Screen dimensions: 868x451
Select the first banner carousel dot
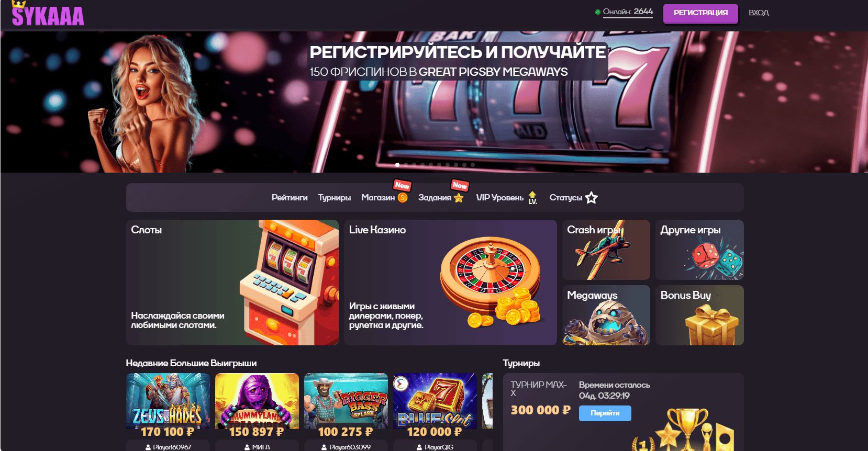point(397,165)
